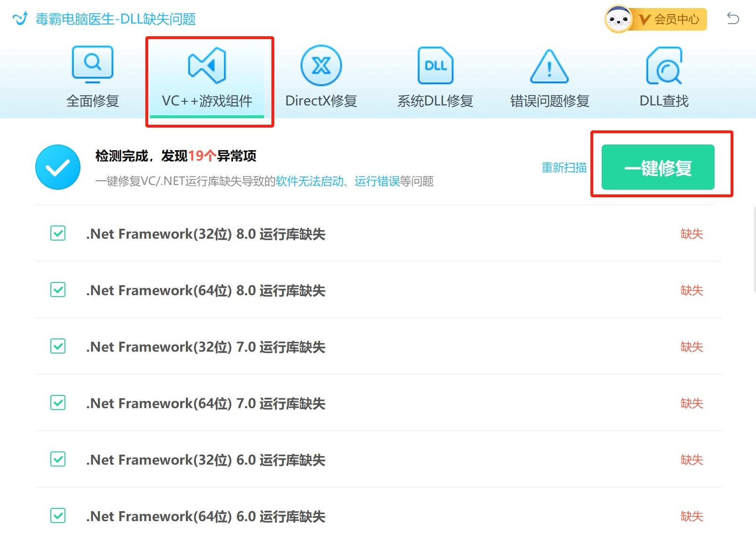
Task: Select the VC++游戏组件 icon
Action: click(x=209, y=66)
